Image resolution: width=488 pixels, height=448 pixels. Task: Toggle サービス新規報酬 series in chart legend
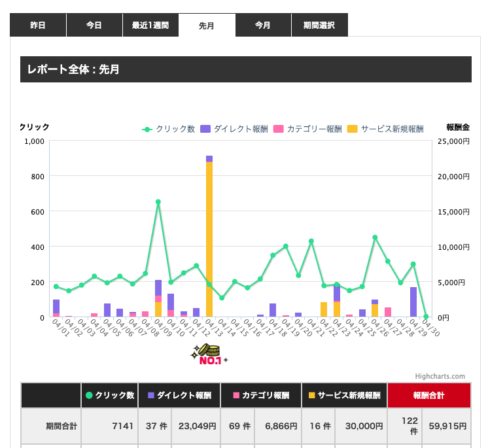(x=385, y=129)
